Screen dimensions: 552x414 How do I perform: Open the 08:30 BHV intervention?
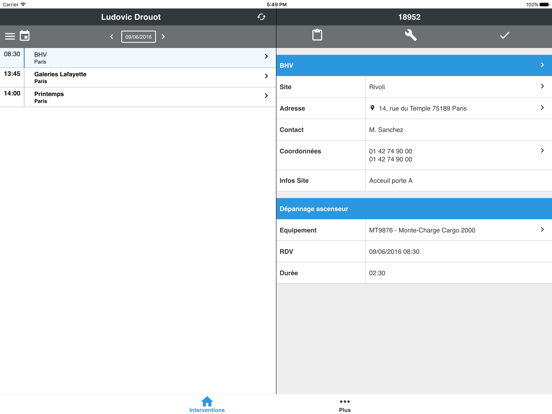click(138, 58)
